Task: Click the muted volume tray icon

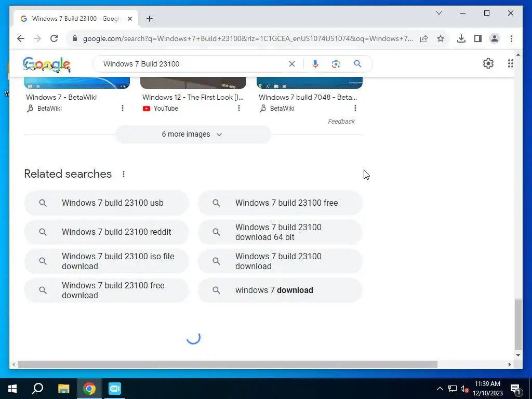Action: click(x=464, y=389)
